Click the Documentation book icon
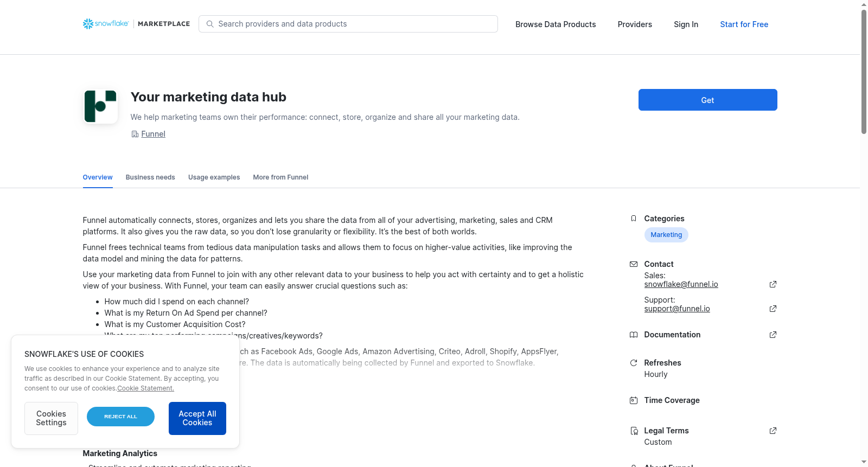Viewport: 868px width, 467px height. 634,335
